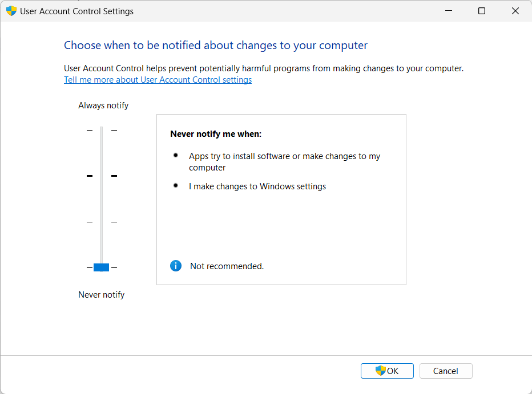Click the Cancel button

446,371
